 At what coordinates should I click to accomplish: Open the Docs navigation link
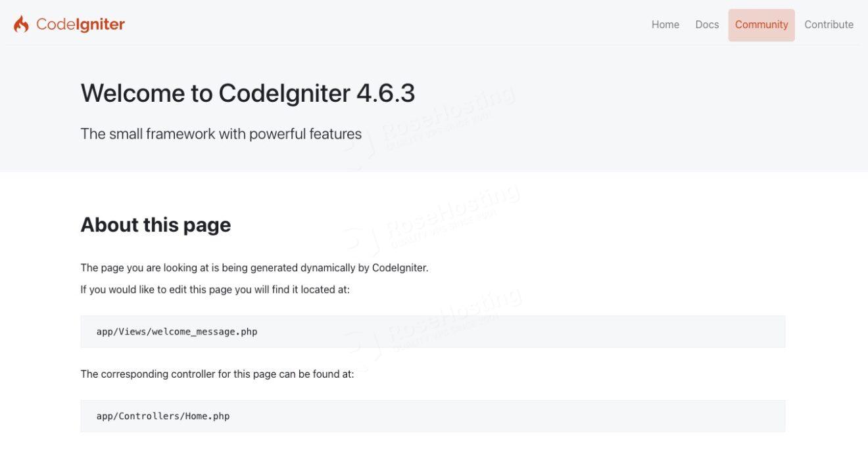[707, 24]
